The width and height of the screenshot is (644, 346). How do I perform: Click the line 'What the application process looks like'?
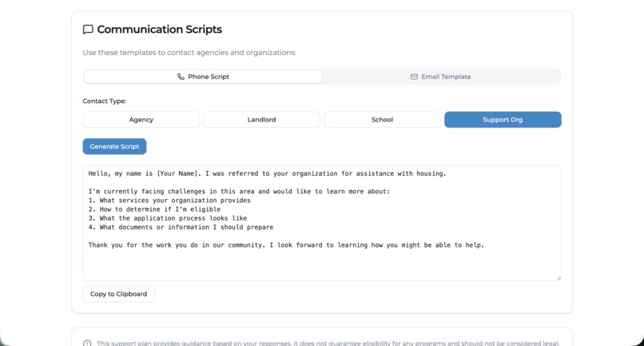[x=168, y=218]
